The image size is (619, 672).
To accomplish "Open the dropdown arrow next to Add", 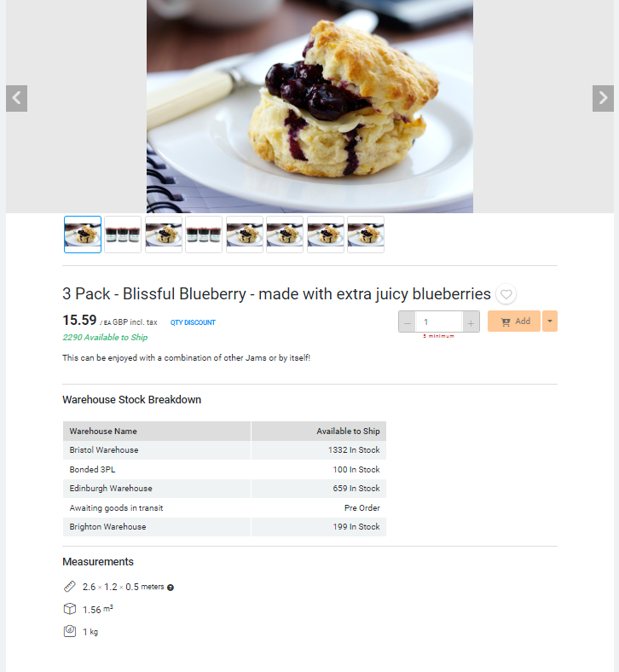I will click(550, 321).
